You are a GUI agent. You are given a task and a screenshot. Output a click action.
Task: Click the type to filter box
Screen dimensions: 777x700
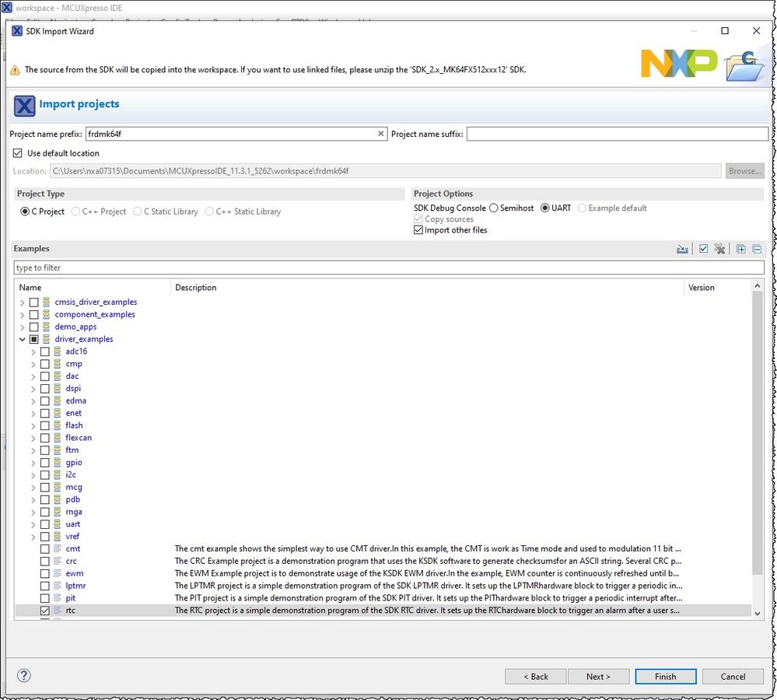[389, 268]
